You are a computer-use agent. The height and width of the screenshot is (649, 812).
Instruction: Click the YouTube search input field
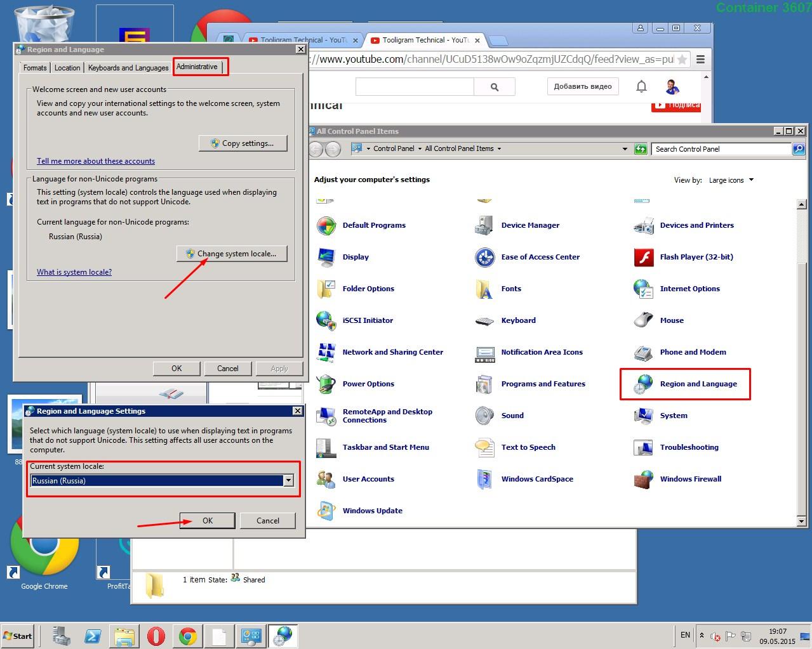point(415,87)
